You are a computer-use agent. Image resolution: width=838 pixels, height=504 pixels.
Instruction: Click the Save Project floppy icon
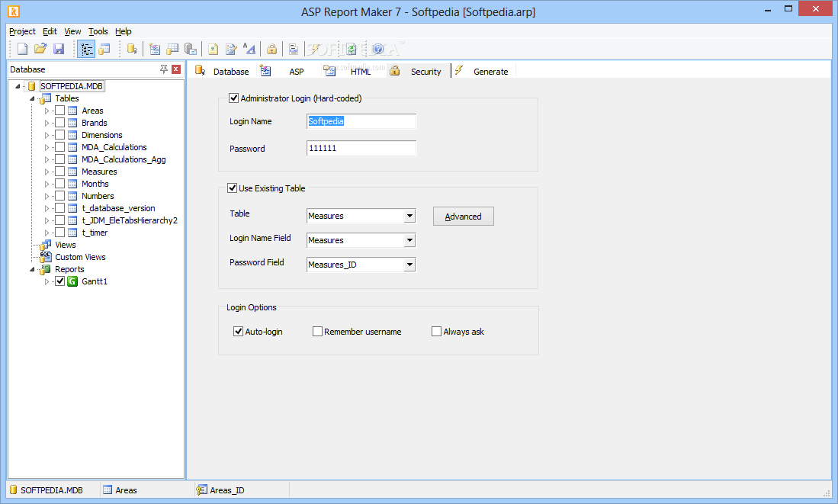point(59,49)
